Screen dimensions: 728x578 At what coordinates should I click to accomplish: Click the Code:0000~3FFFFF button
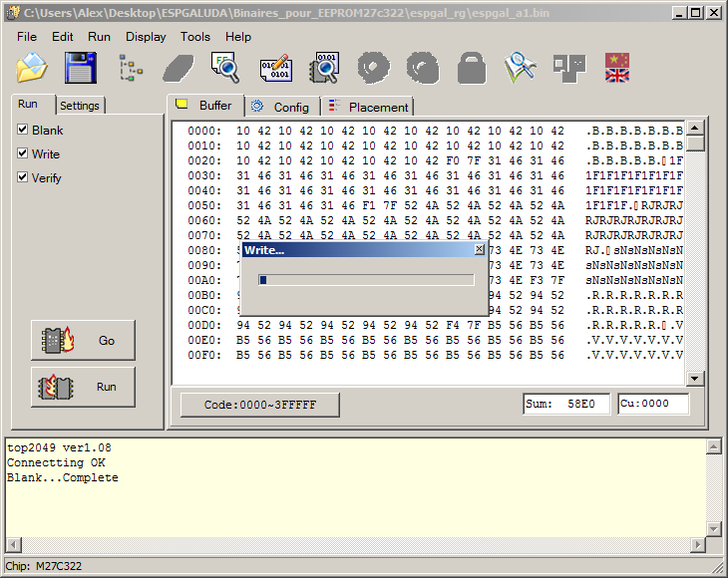[259, 404]
